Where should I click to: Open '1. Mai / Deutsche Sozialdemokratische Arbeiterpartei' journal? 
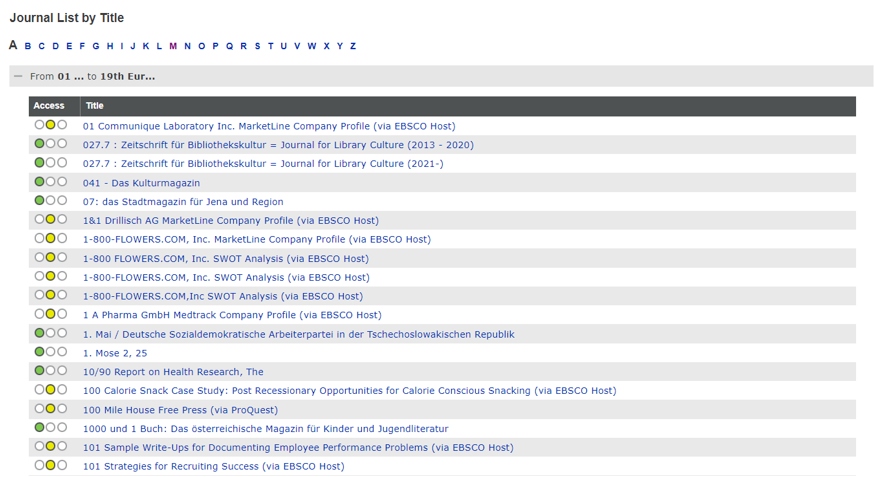(299, 334)
